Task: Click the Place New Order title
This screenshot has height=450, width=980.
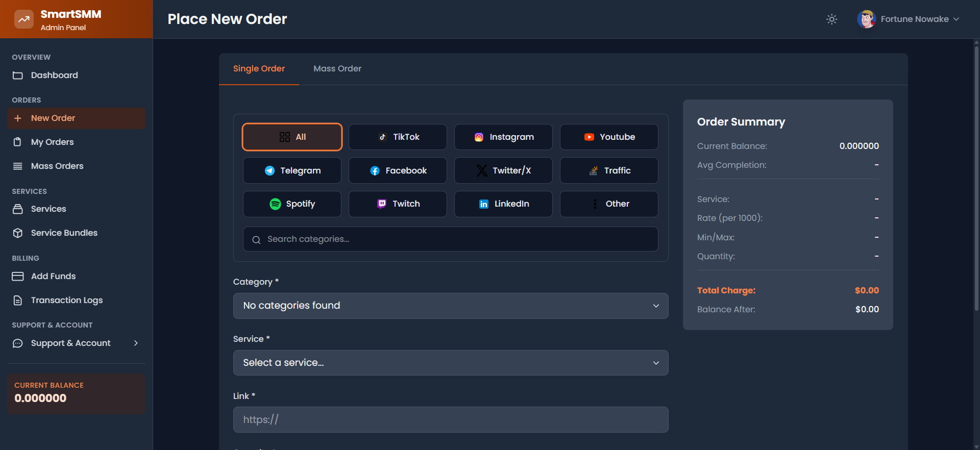Action: click(x=227, y=19)
